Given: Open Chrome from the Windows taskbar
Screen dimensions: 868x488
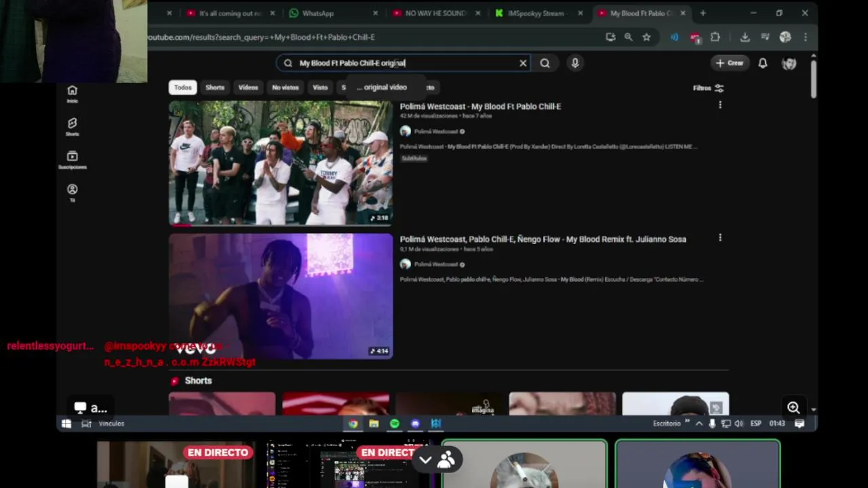Looking at the screenshot, I should point(353,424).
